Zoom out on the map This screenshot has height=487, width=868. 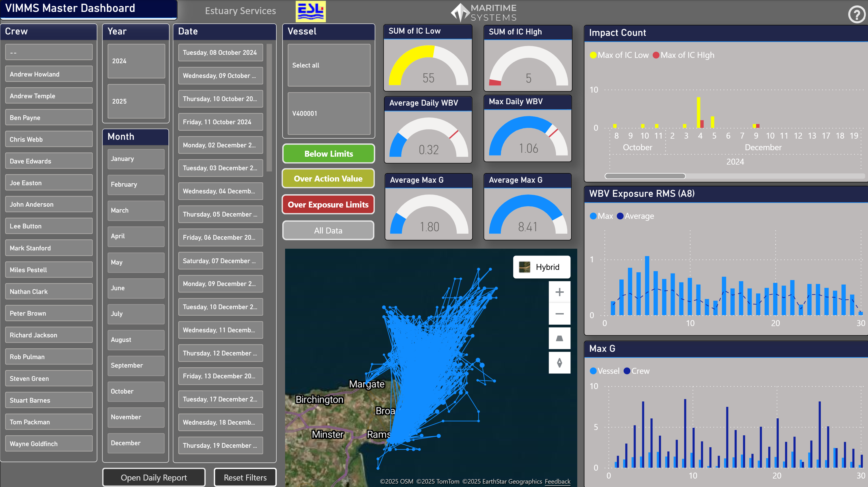559,314
